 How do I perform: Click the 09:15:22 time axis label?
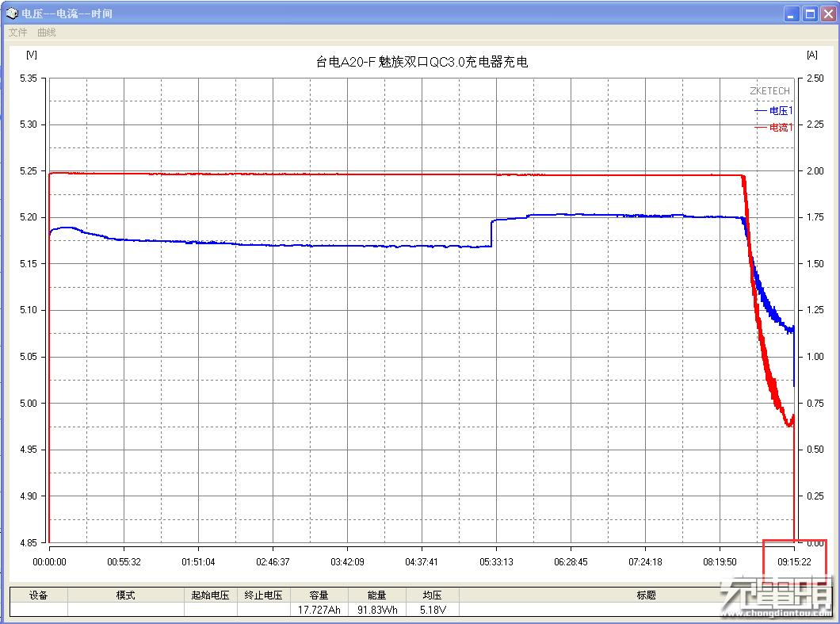[794, 562]
